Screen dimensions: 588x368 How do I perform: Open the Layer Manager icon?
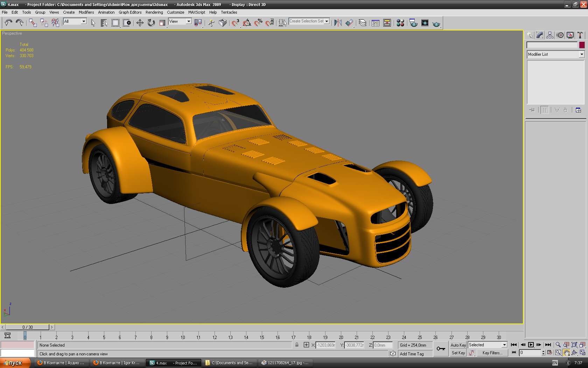363,23
